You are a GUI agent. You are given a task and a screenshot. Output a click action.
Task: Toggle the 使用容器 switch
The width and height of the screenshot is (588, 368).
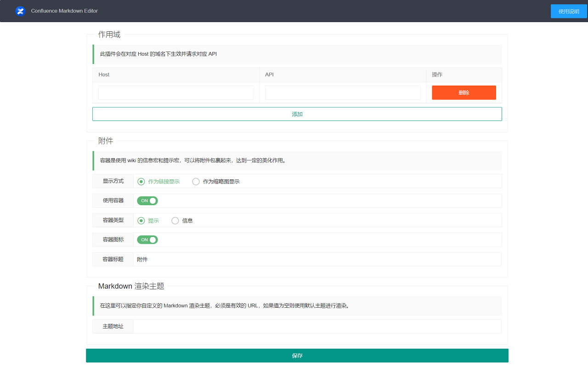coord(147,201)
